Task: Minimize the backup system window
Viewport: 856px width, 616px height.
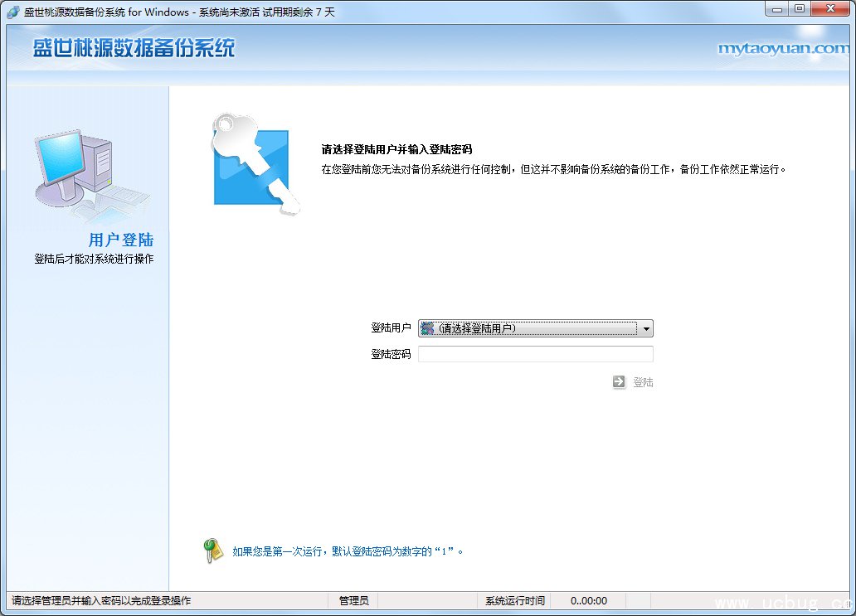Action: tap(777, 9)
